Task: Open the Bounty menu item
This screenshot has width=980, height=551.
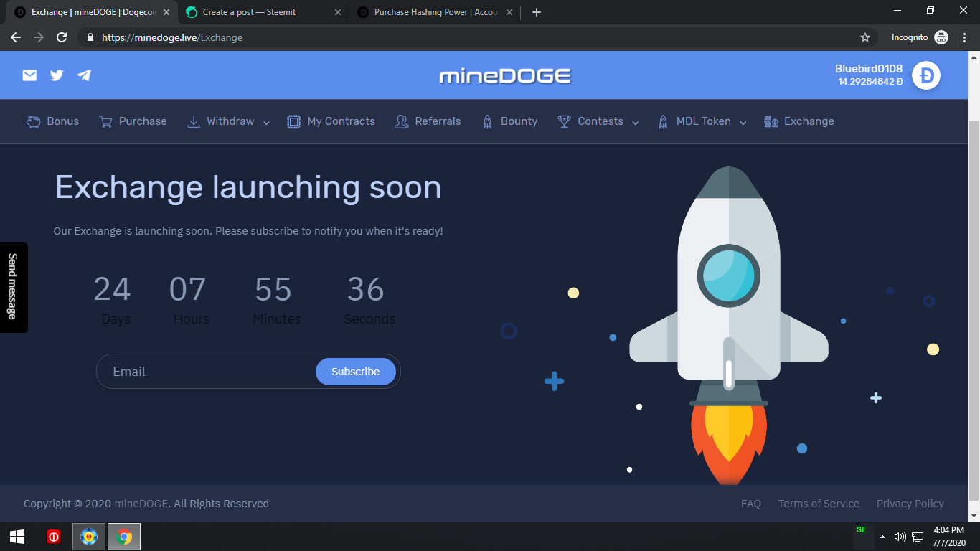Action: (x=509, y=121)
